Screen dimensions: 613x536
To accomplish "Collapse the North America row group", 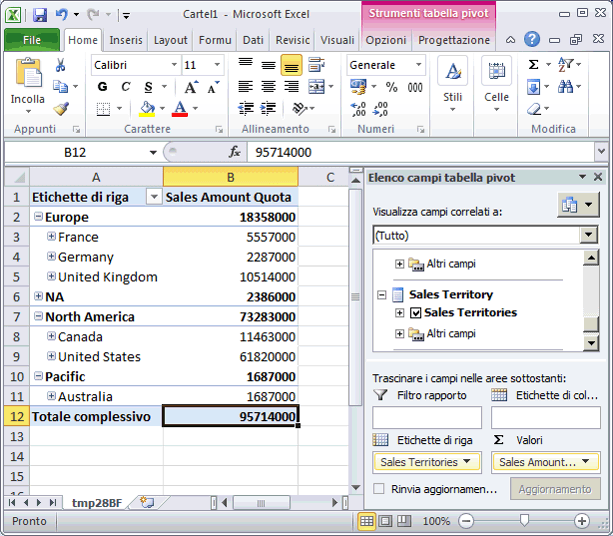I will [x=38, y=316].
